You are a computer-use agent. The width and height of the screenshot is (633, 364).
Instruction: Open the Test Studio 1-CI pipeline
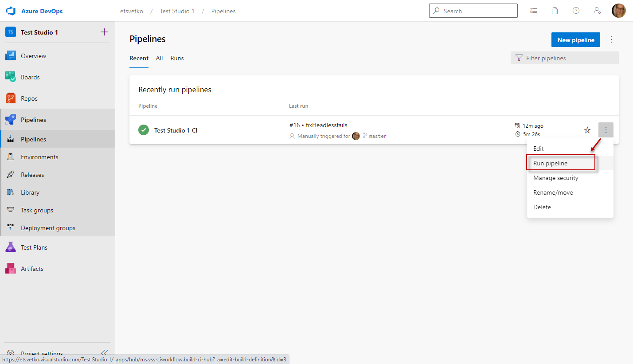[176, 130]
